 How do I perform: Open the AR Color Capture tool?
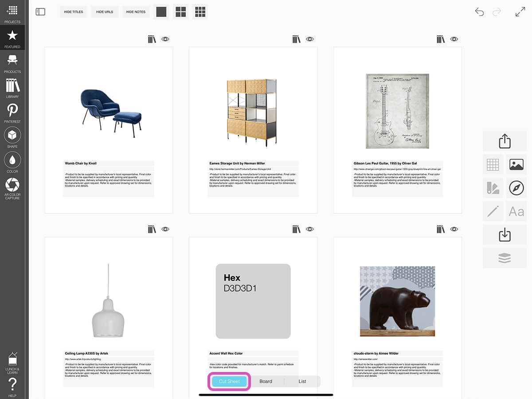[12, 188]
